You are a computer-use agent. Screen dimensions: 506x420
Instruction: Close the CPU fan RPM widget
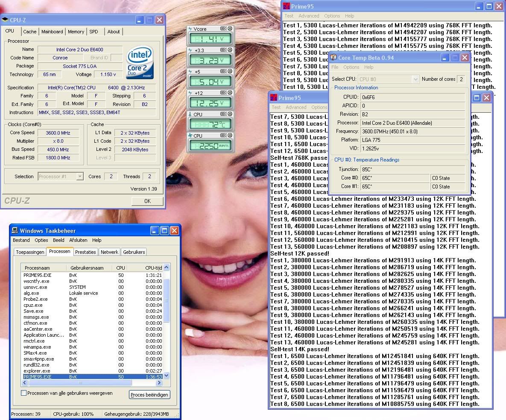pyautogui.click(x=230, y=135)
